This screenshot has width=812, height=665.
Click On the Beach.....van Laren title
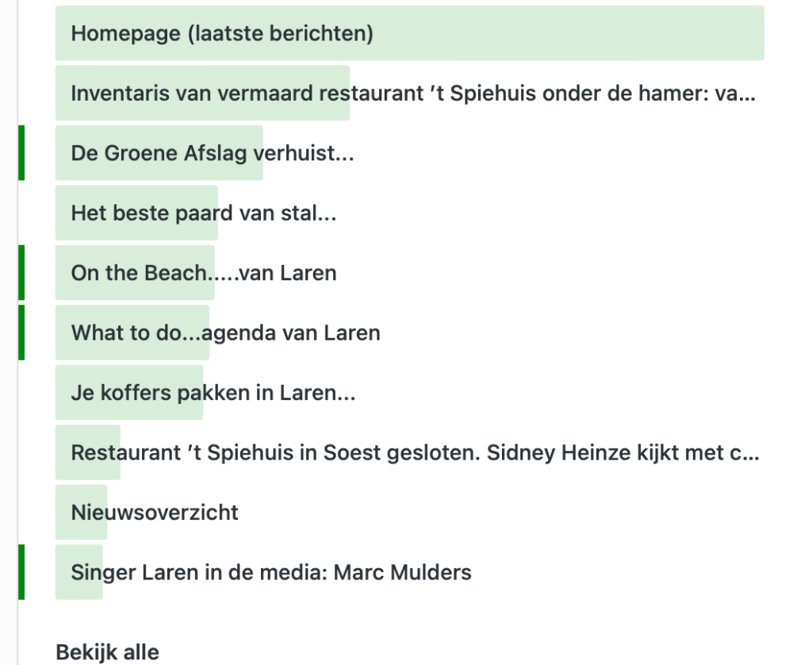point(204,274)
